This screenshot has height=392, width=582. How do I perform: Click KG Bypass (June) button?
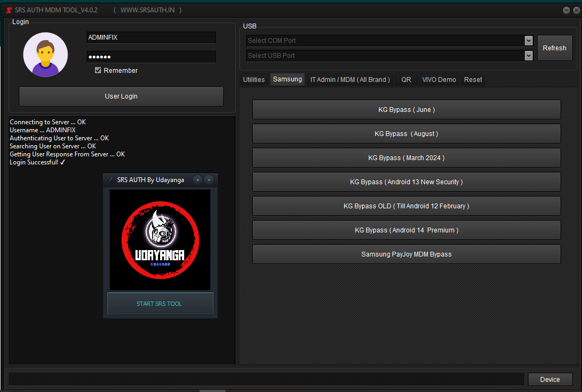[406, 109]
